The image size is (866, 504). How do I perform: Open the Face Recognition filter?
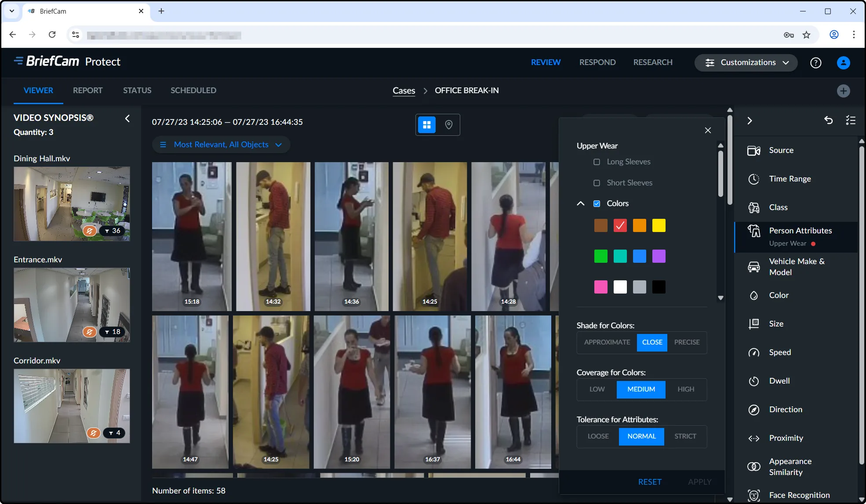pyautogui.click(x=799, y=495)
